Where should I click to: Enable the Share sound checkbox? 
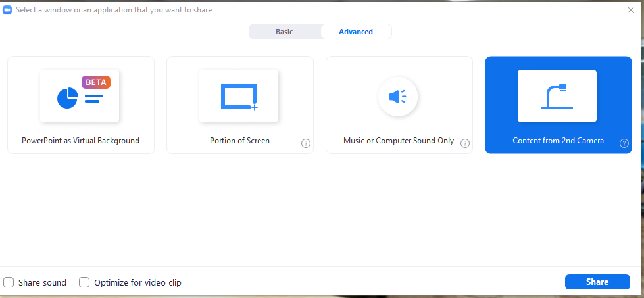(9, 282)
